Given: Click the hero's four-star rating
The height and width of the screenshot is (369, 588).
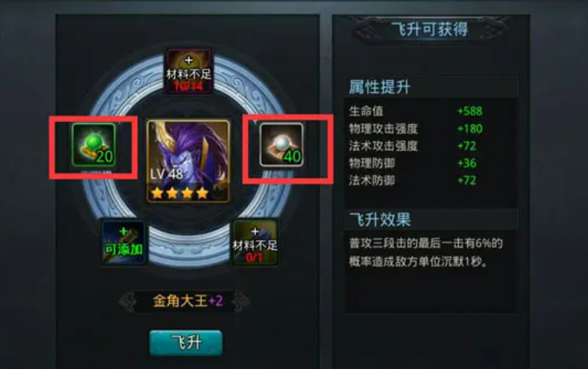Looking at the screenshot, I should point(179,193).
